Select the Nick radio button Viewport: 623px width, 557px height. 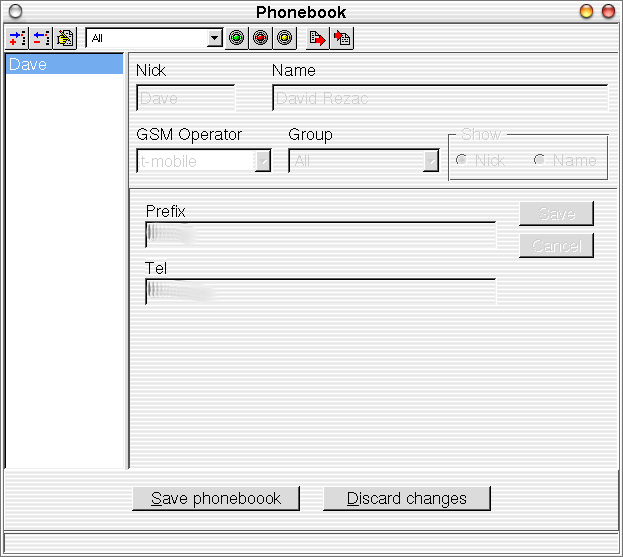[461, 160]
